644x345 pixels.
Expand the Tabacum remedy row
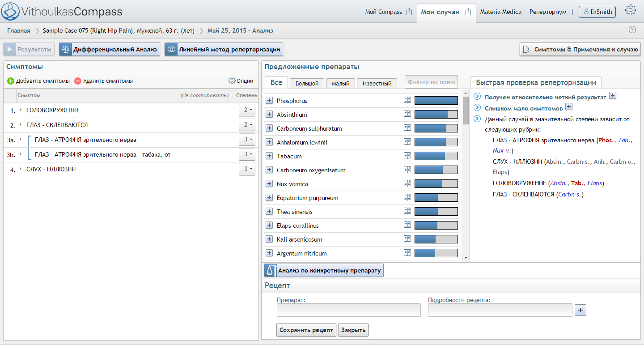pos(269,156)
